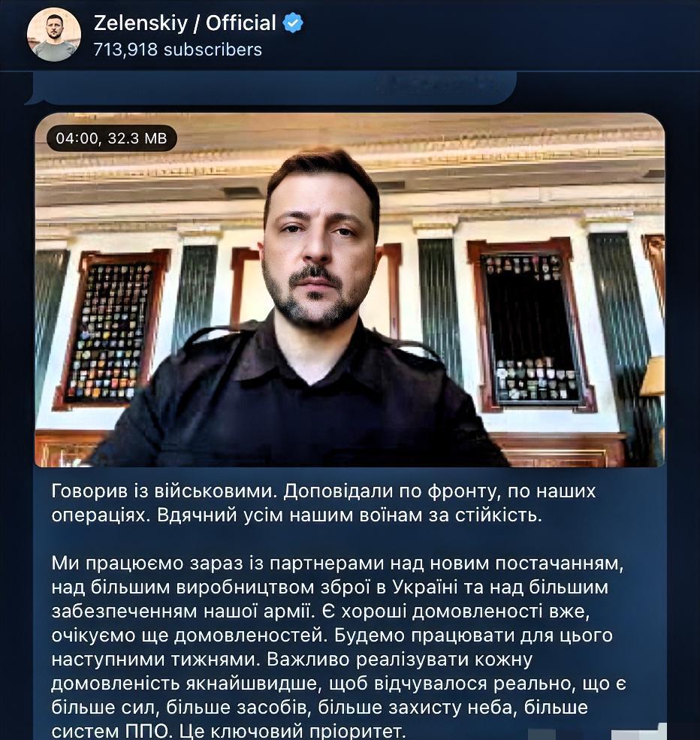Click the 713,918 subscribers count

pos(177,50)
